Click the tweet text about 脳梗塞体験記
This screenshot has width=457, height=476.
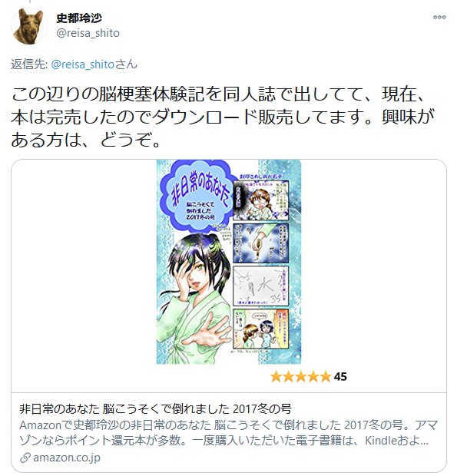pyautogui.click(x=223, y=117)
